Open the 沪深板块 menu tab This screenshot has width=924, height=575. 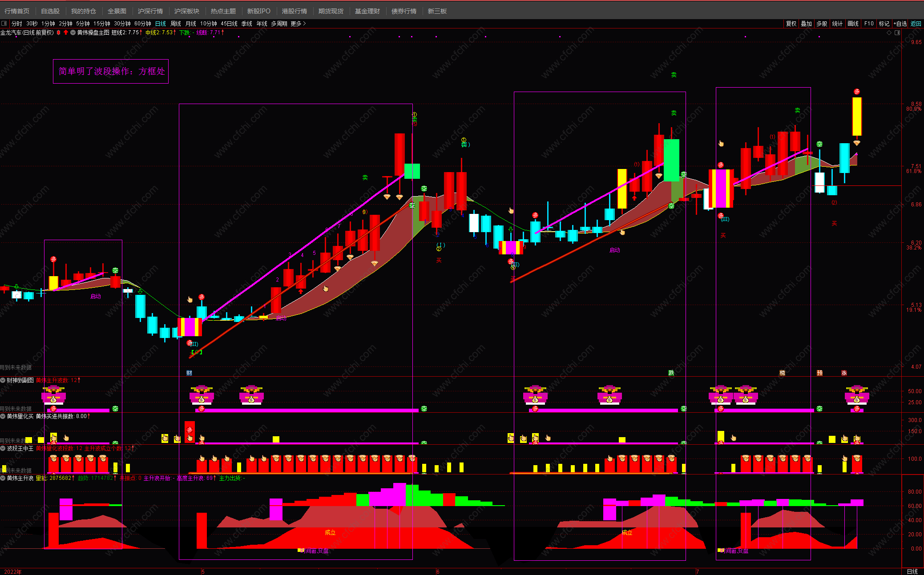(x=186, y=11)
